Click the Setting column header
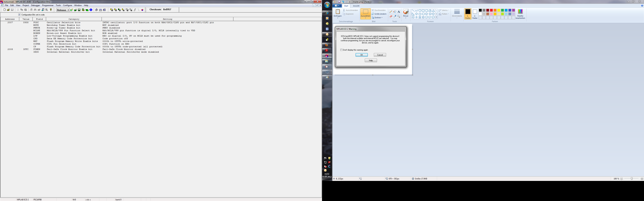The width and height of the screenshot is (644, 201). coord(167,19)
